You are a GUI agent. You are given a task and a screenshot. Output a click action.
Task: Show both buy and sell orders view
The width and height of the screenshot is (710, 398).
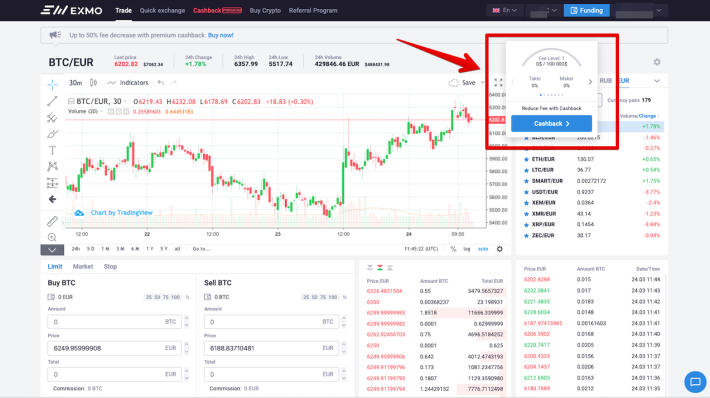coord(380,268)
